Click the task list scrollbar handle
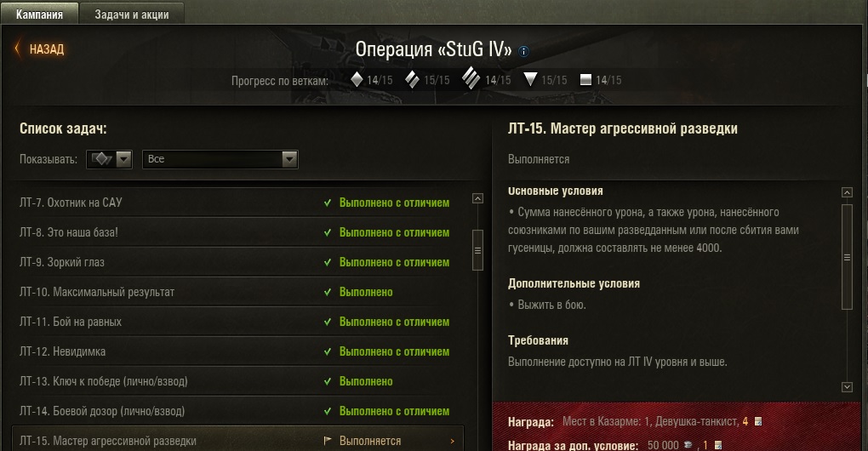The image size is (868, 451). click(x=477, y=250)
